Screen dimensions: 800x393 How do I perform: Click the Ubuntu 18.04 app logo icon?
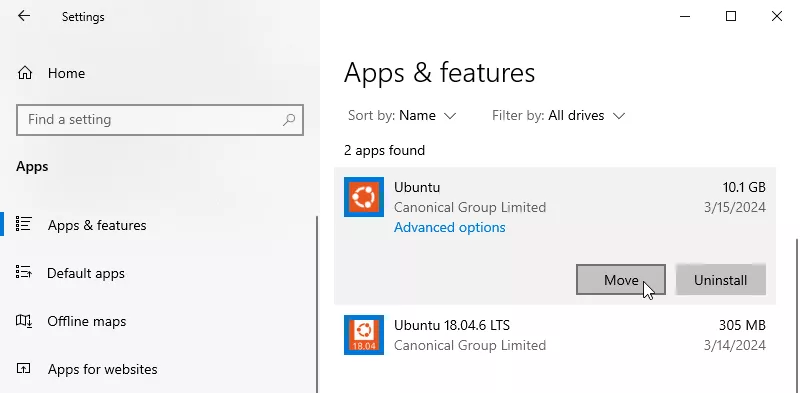364,335
